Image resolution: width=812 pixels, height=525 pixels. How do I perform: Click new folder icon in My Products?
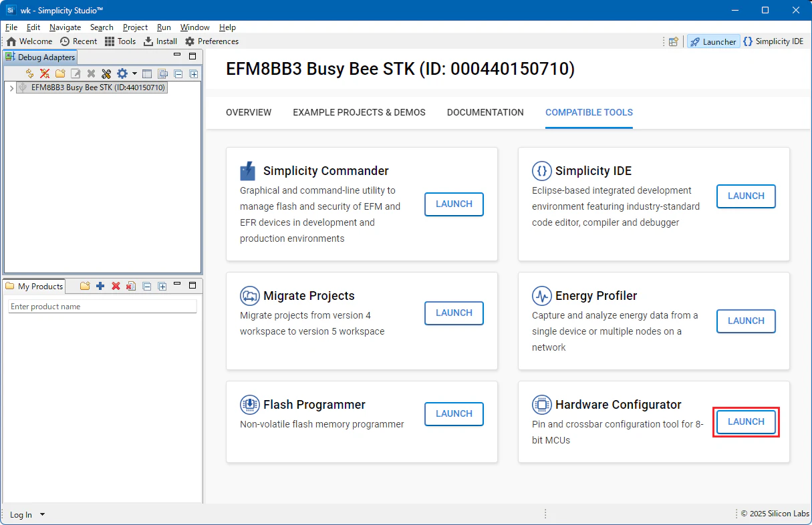[85, 286]
